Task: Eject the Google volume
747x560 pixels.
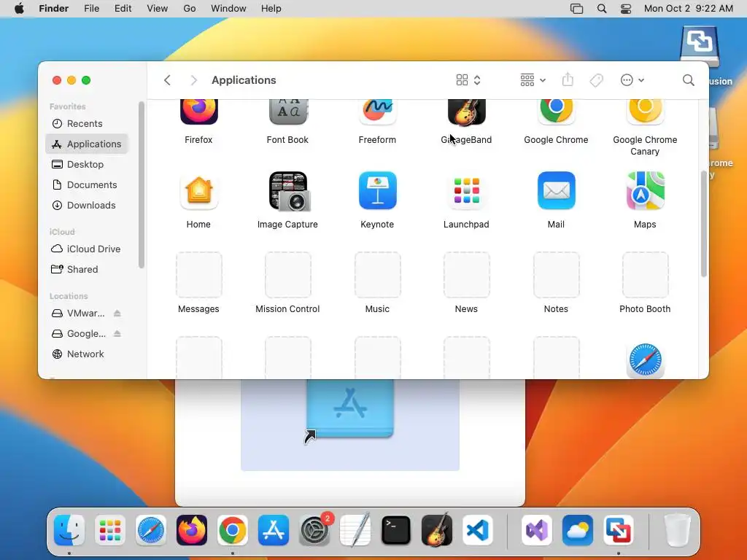Action: click(x=117, y=334)
